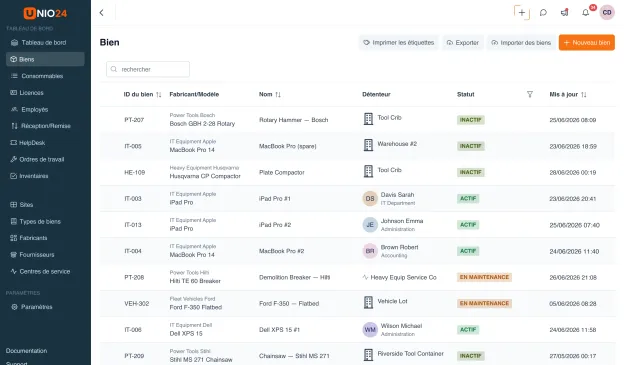The height and width of the screenshot is (365, 624).
Task: Select Biens in the sidebar
Action: click(x=45, y=59)
